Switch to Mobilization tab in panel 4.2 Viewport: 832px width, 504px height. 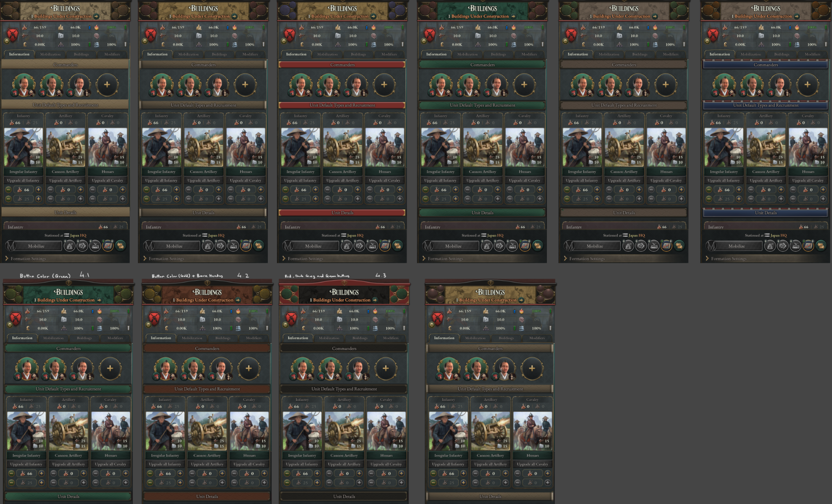pos(192,338)
